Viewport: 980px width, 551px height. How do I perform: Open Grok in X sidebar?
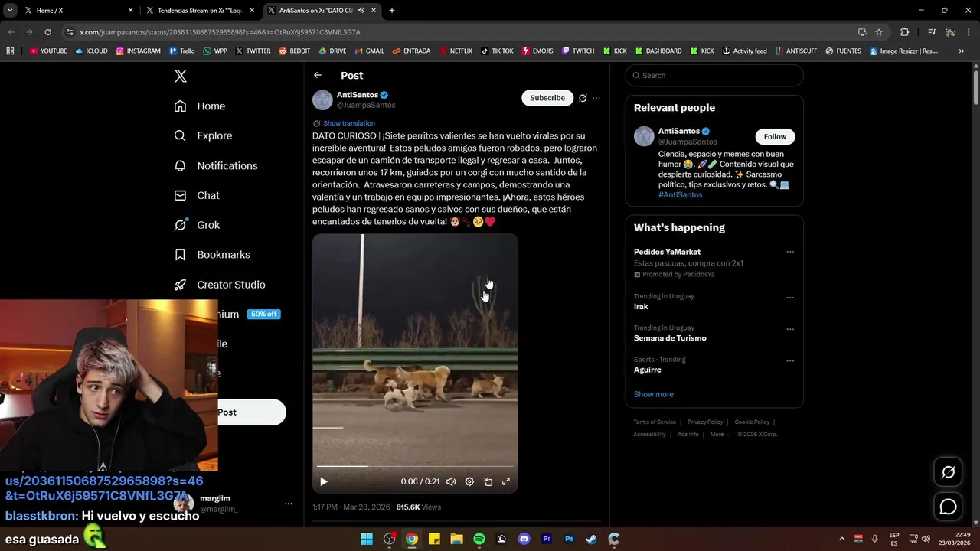197,225
